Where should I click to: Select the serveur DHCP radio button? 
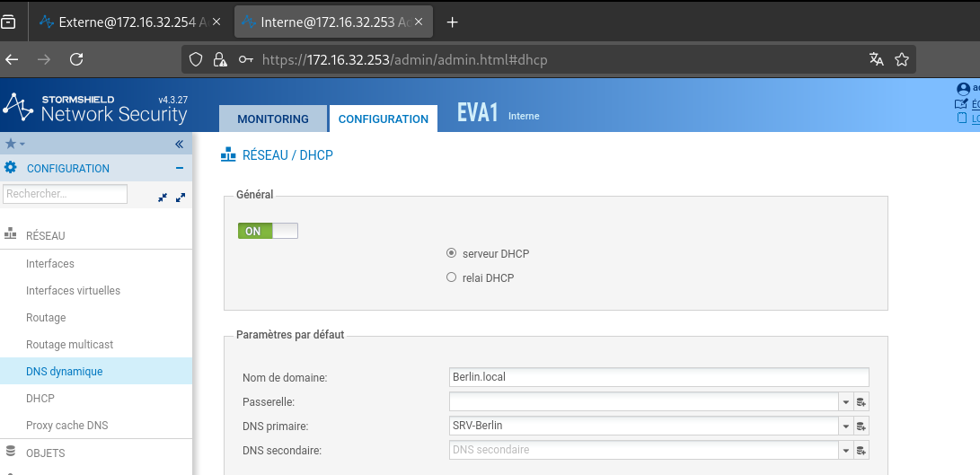(x=452, y=254)
